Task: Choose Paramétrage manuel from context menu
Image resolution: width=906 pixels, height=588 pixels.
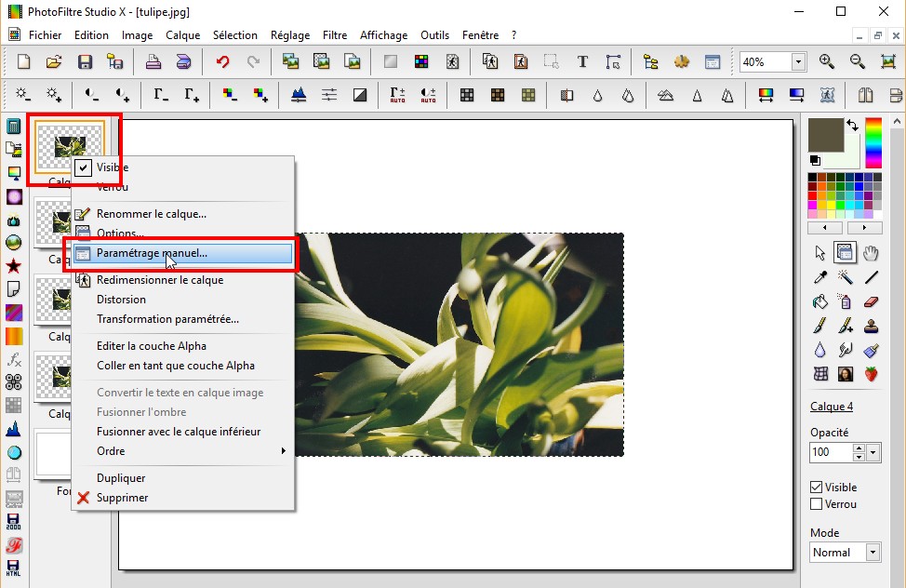Action: click(152, 253)
